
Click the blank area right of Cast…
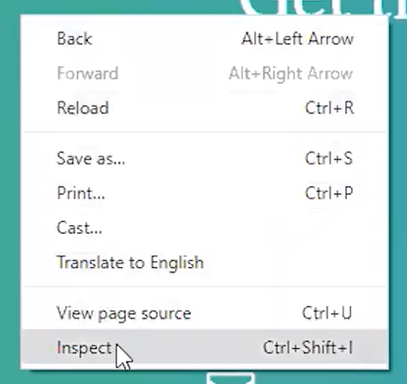pyautogui.click(x=245, y=228)
